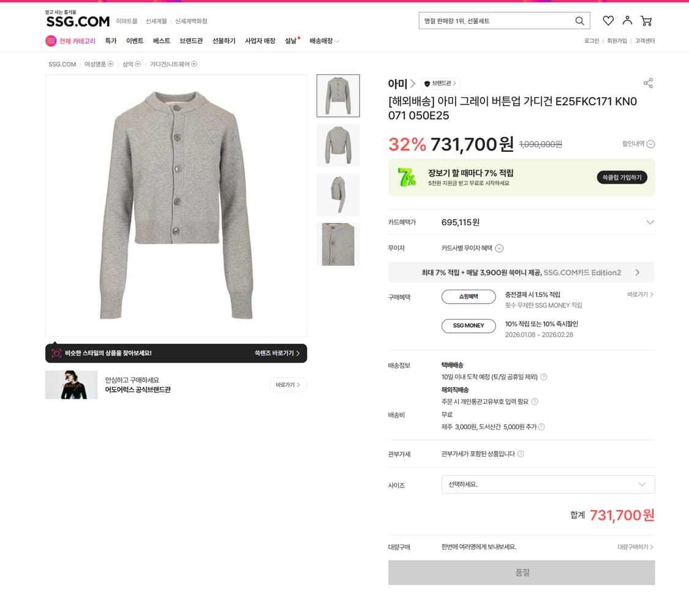This screenshot has height=616, width=689.
Task: Click the search magnifier icon
Action: coord(579,21)
